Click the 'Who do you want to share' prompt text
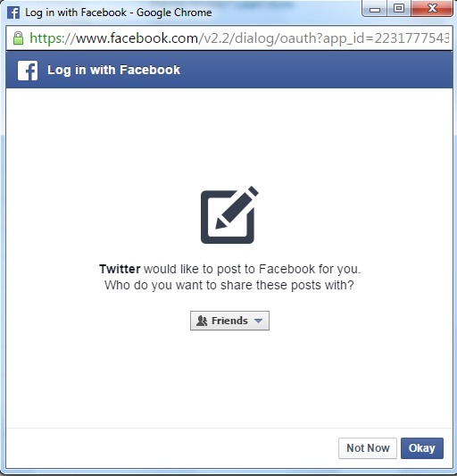The width and height of the screenshot is (457, 476). tap(229, 286)
